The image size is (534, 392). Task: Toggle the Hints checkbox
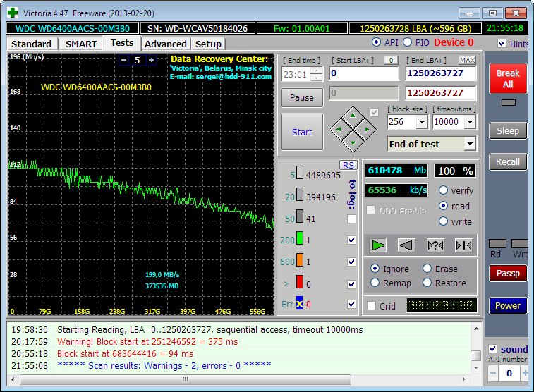[x=502, y=43]
